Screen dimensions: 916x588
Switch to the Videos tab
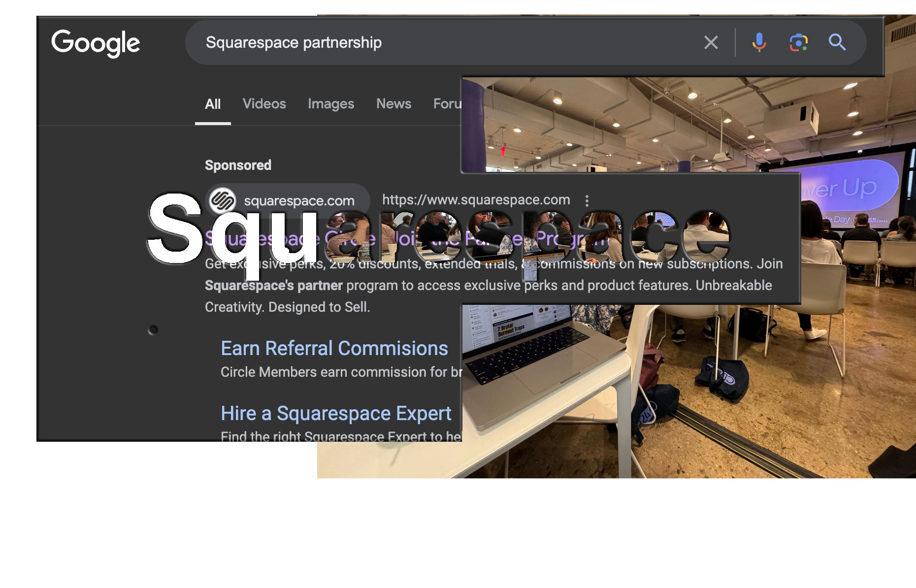(x=264, y=104)
